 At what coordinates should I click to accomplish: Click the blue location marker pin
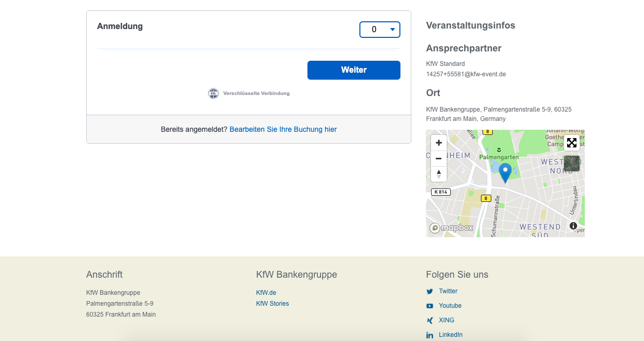(505, 173)
